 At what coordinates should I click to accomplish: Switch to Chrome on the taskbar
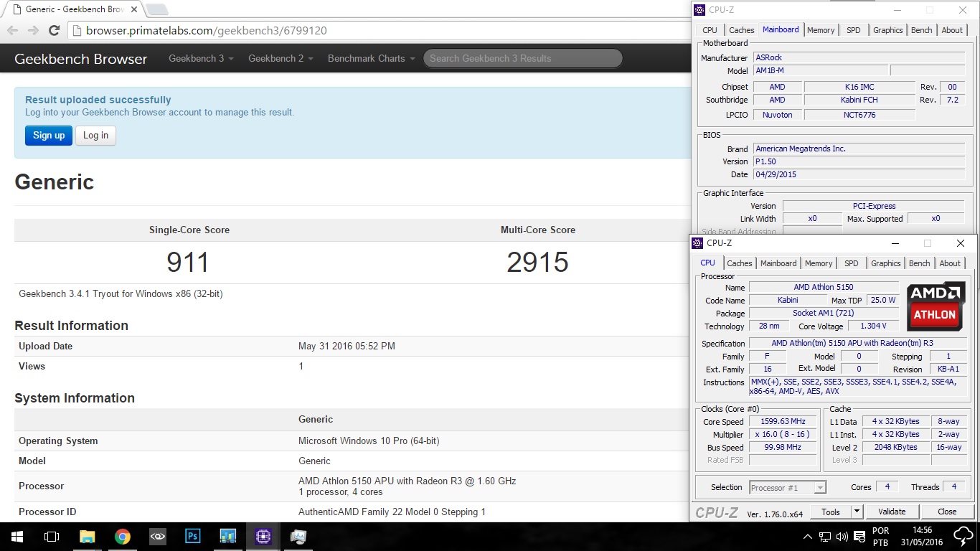click(x=123, y=536)
